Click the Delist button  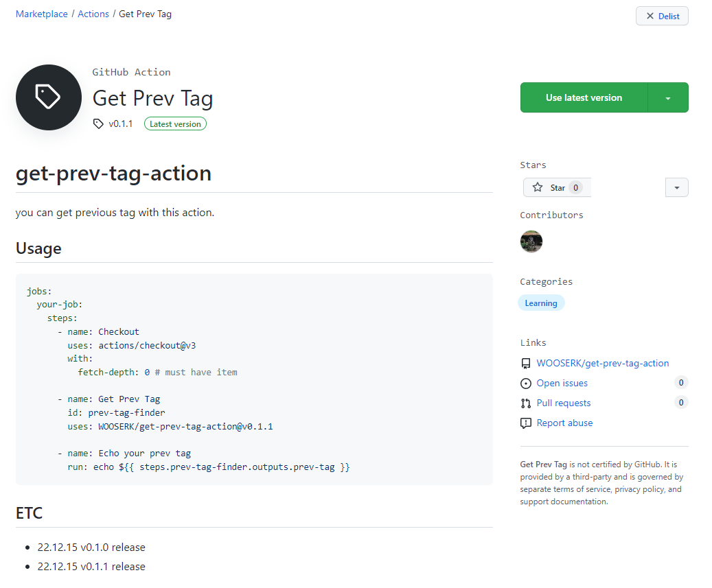coord(662,16)
